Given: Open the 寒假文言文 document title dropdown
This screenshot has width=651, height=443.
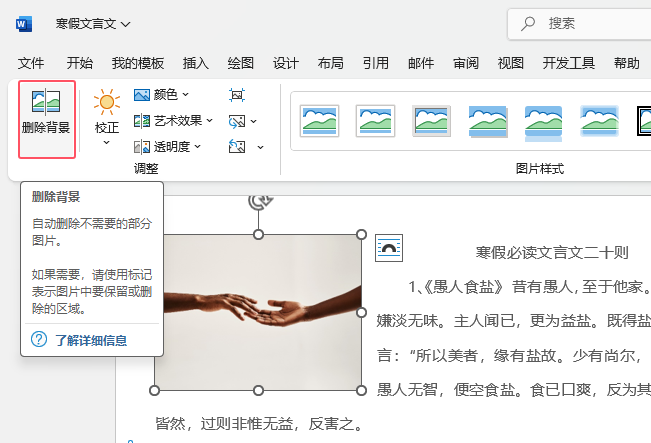Looking at the screenshot, I should point(93,24).
